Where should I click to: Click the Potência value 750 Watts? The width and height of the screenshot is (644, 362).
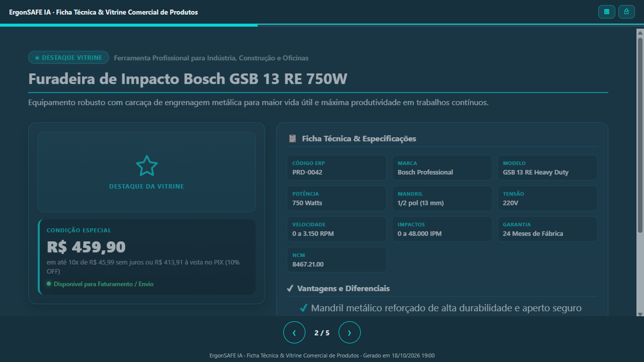[x=307, y=203]
